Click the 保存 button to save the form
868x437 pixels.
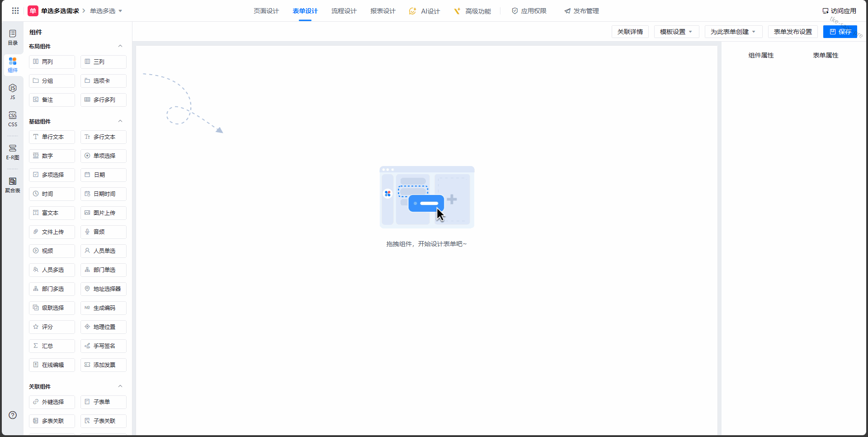(841, 32)
